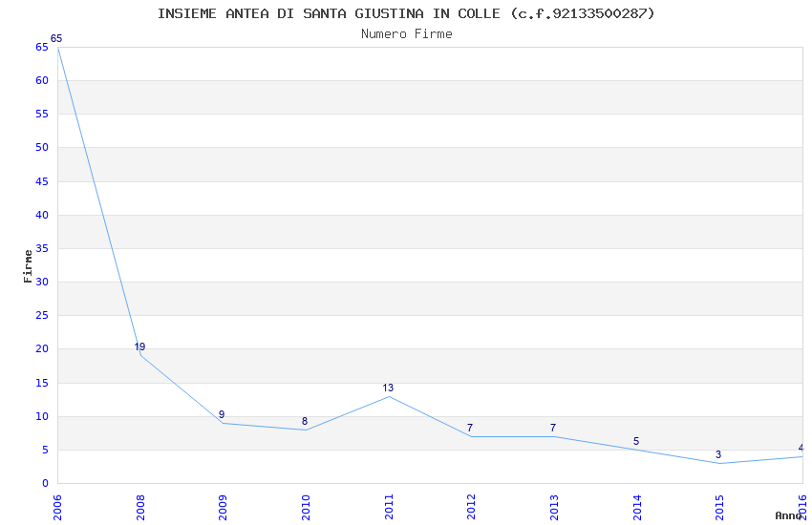Click the data label 65 at 2006

[56, 38]
